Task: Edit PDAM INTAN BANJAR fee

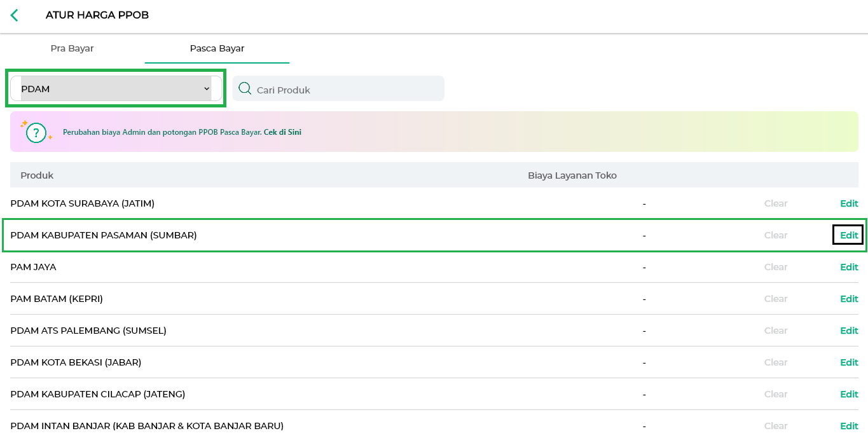Action: click(849, 426)
